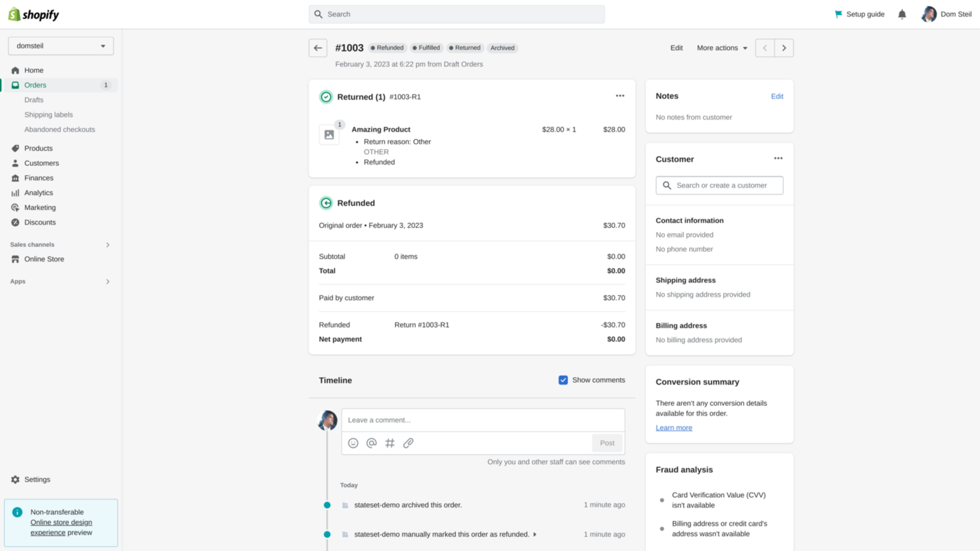Image resolution: width=980 pixels, height=551 pixels.
Task: Expand the manually marked refunded timeline entry
Action: coord(535,534)
